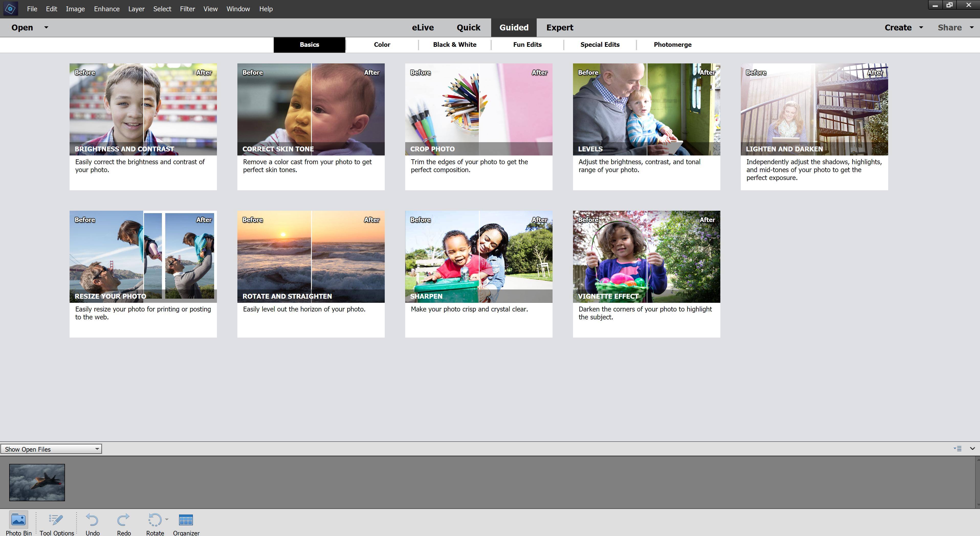This screenshot has height=536, width=980.
Task: Click the Undo icon
Action: click(x=92, y=520)
